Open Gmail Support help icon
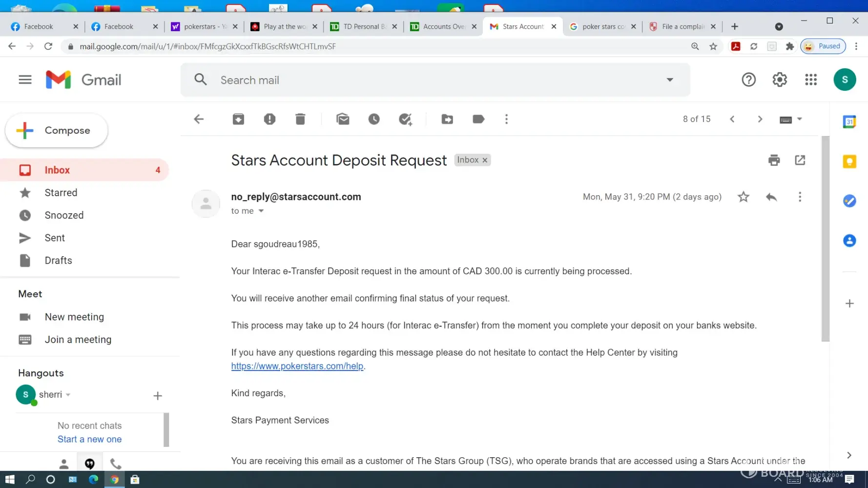868x488 pixels. (x=748, y=80)
